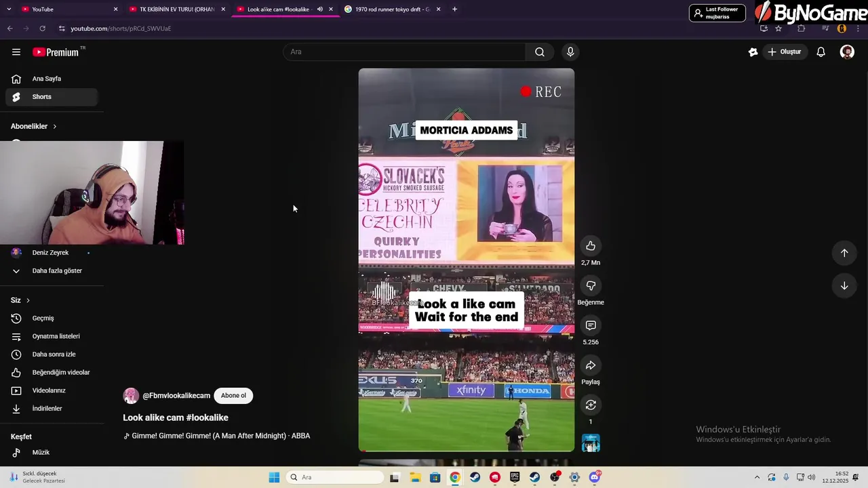
Task: Click the search magnifier button
Action: tap(540, 52)
